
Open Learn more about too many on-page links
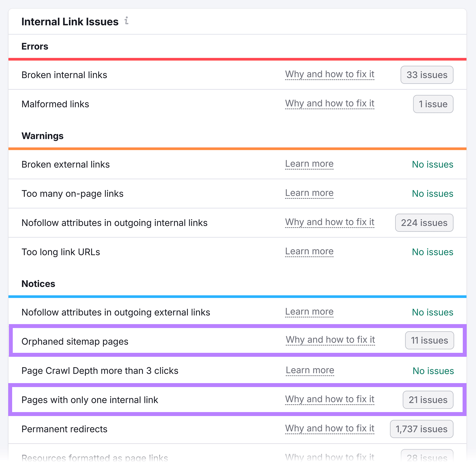pos(309,193)
